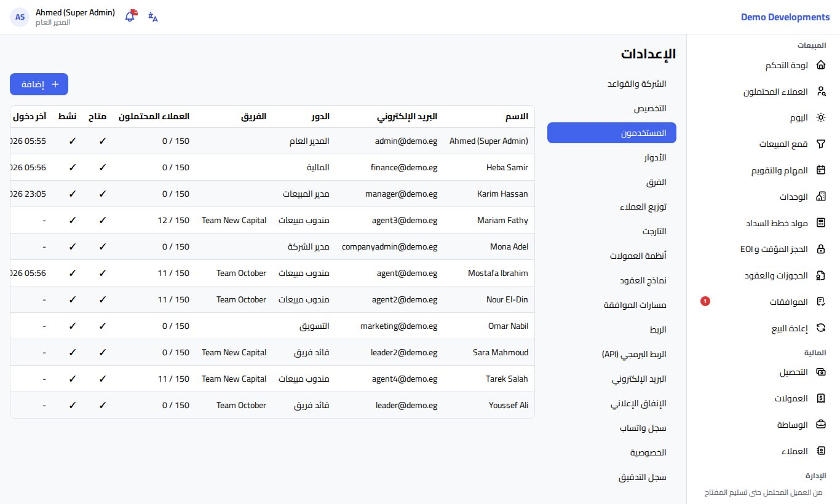Click the Youssef Ali name cell
840x504 pixels.
tap(509, 405)
